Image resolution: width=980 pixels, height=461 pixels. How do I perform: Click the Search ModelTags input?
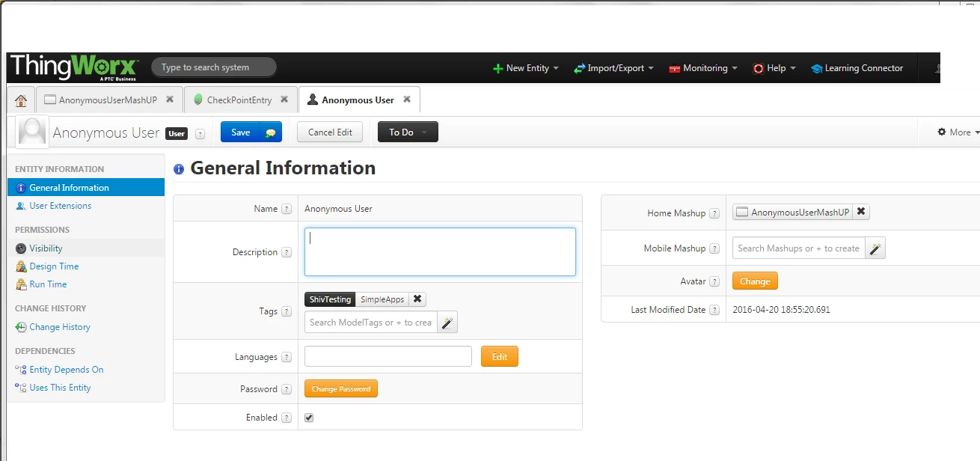[371, 323]
